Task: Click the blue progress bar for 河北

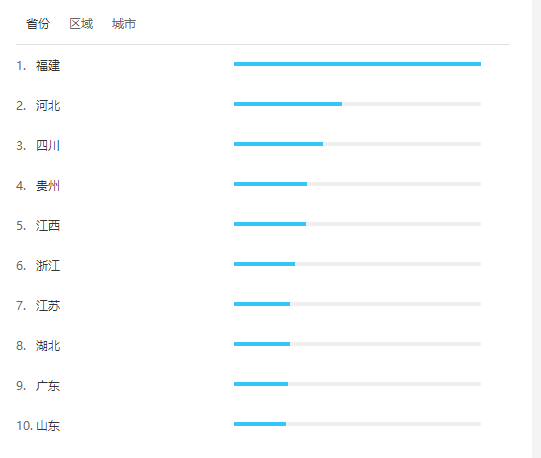Action: [x=288, y=104]
